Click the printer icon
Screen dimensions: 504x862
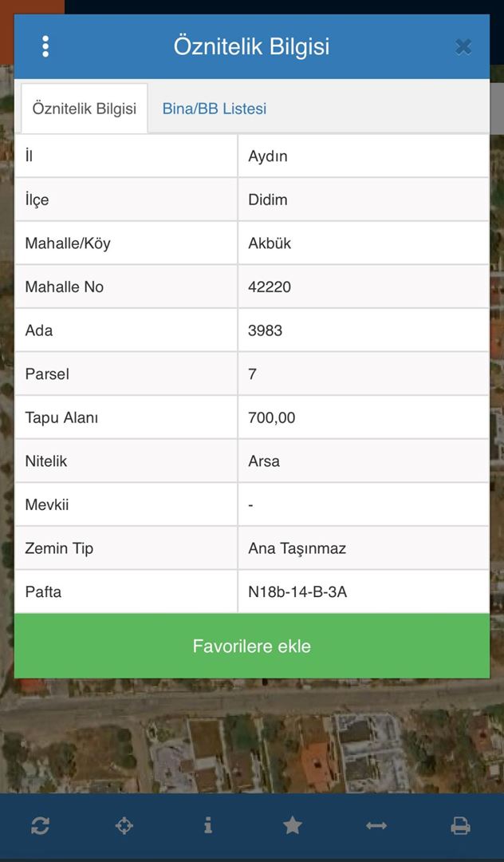460,826
